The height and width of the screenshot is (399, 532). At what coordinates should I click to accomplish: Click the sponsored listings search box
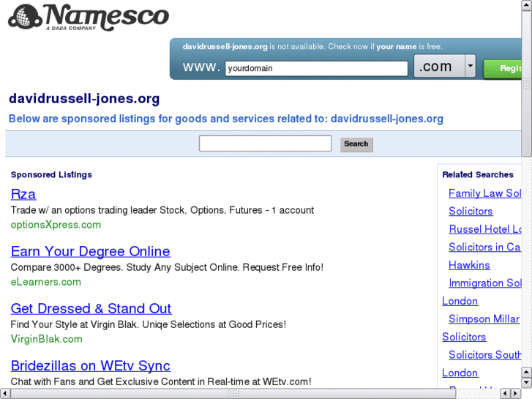pos(266,143)
